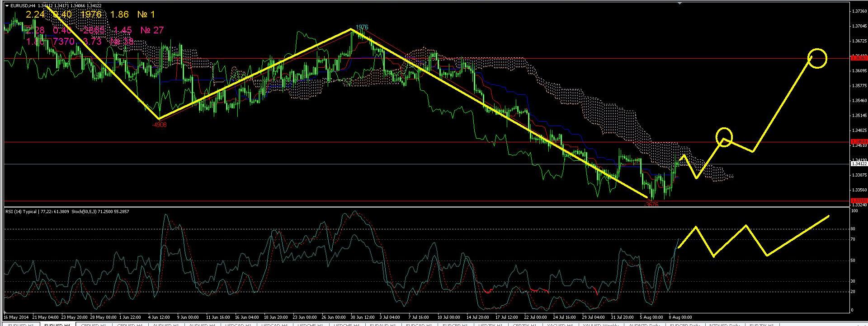Select the upper yellow target circle
The image size is (868, 326).
tap(817, 58)
